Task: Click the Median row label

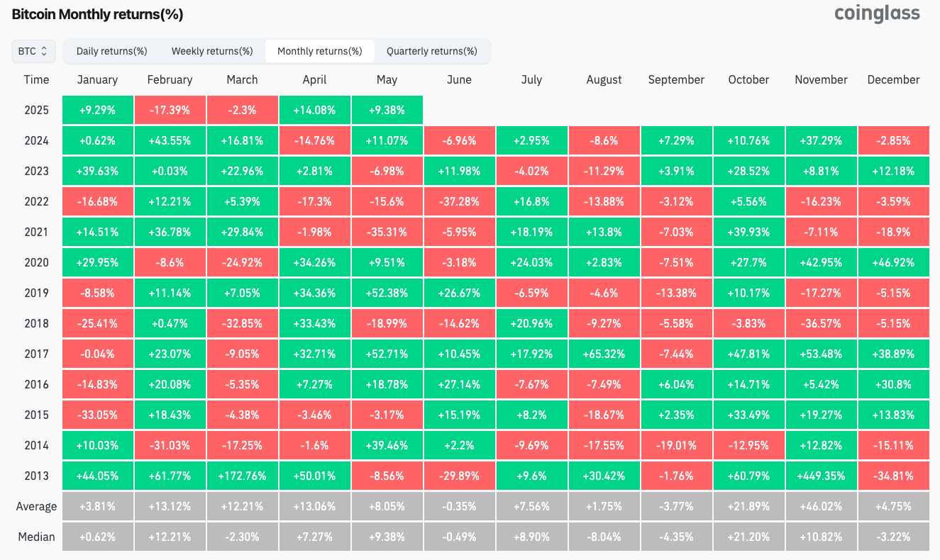Action: [36, 537]
